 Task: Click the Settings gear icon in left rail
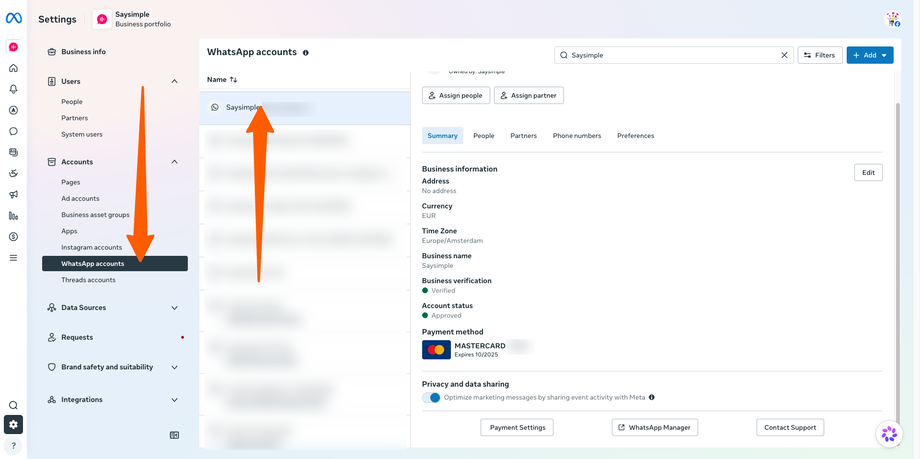point(13,424)
